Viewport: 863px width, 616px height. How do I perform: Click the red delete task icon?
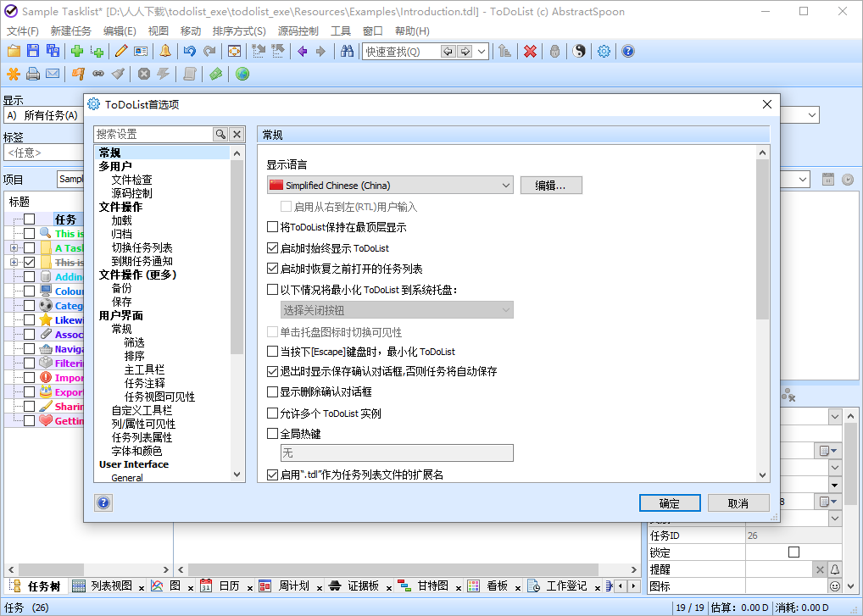point(529,52)
